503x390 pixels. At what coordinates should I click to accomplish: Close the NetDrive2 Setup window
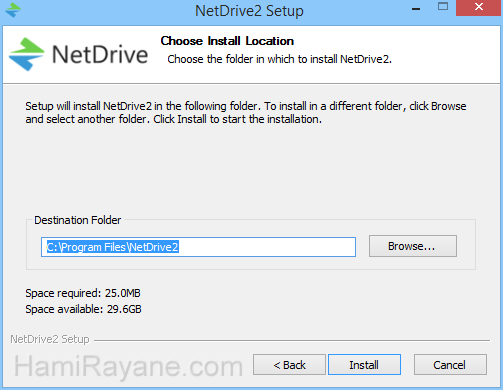point(479,7)
